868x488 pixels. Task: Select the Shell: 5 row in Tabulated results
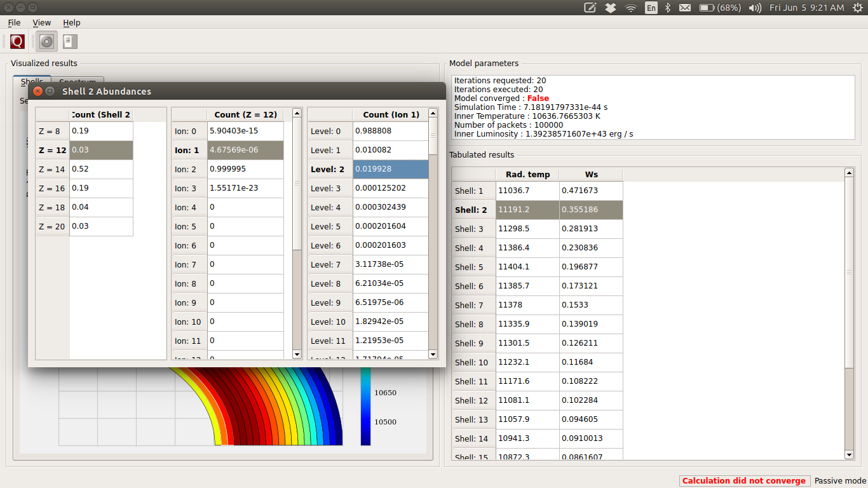472,267
